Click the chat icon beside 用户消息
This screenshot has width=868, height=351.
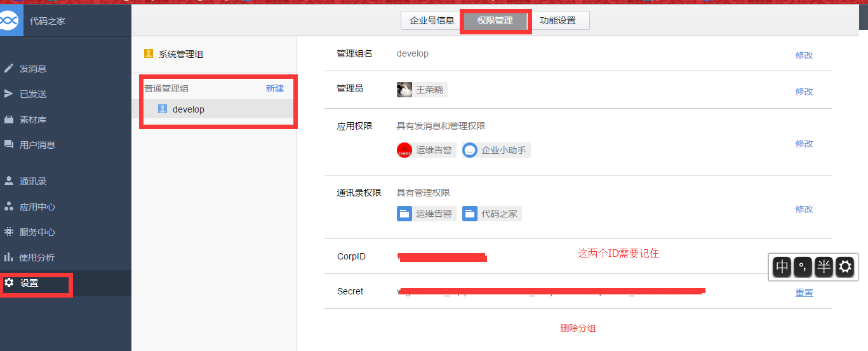pos(9,144)
